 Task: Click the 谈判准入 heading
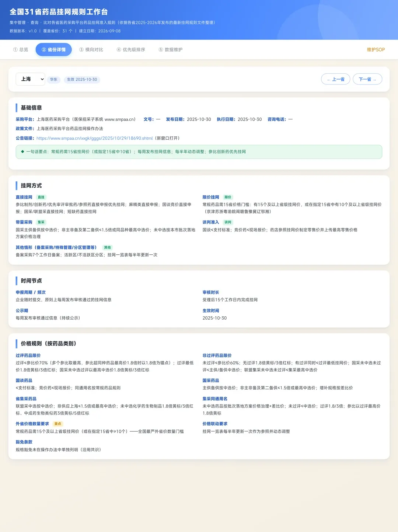coord(211,222)
